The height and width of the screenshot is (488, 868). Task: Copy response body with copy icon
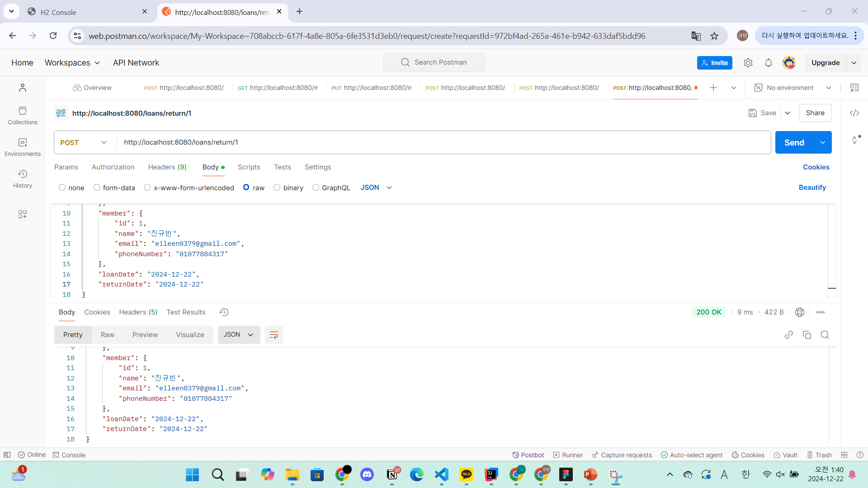coord(807,335)
